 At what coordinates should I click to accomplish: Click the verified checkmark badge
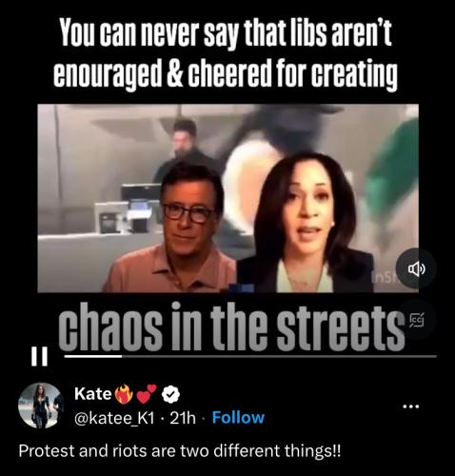point(171,394)
